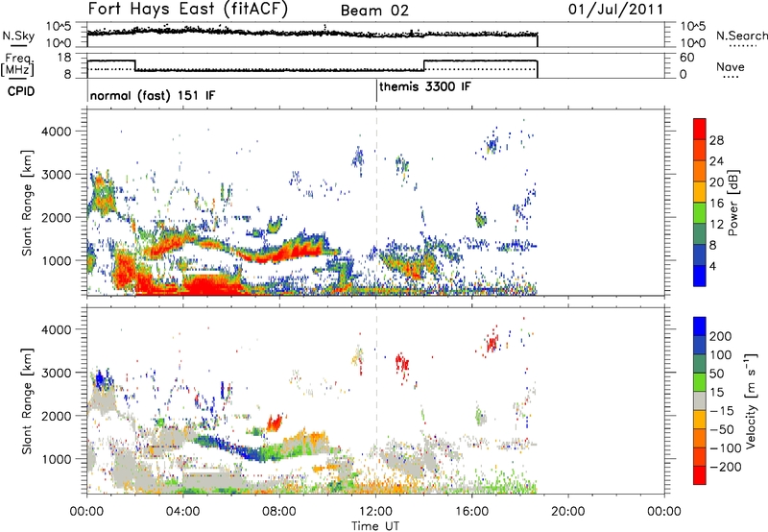The image size is (768, 532).
Task: Click the "Velocity [m s-1]" colorbar title
Action: coord(751,400)
